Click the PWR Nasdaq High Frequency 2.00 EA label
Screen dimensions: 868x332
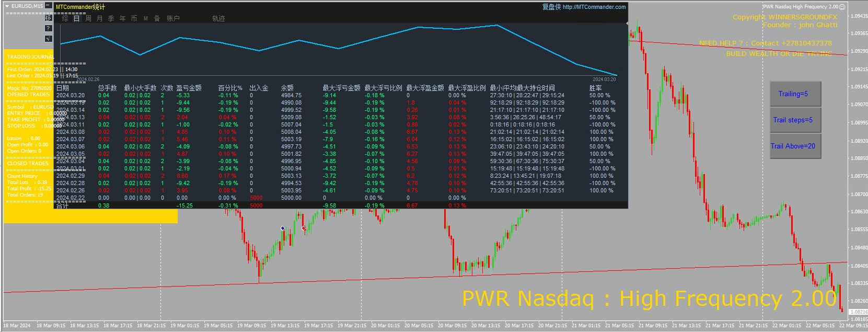point(800,7)
